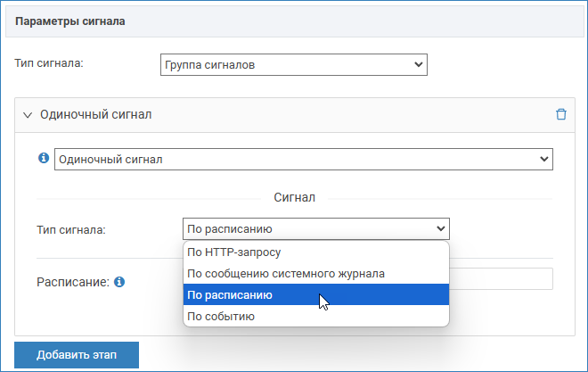Click the topmost Тип сигнала label
The image size is (588, 372).
coord(49,63)
